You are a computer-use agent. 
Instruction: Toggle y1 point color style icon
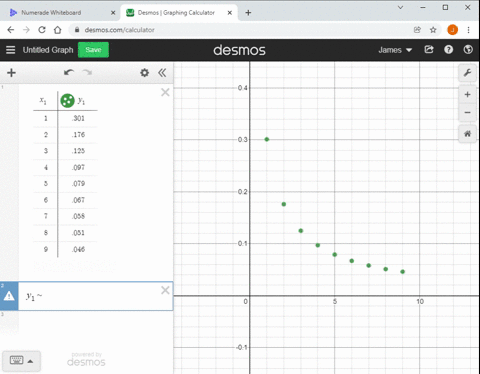point(67,100)
